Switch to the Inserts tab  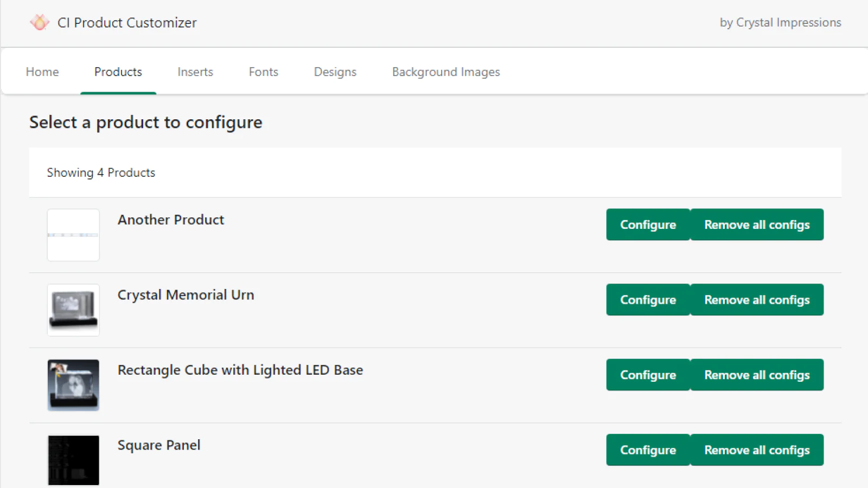click(x=195, y=72)
